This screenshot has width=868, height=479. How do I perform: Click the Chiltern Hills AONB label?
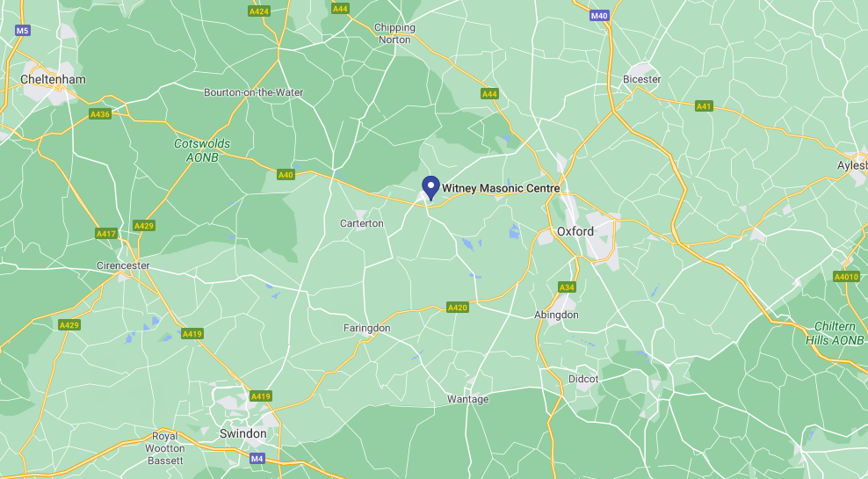coord(835,333)
